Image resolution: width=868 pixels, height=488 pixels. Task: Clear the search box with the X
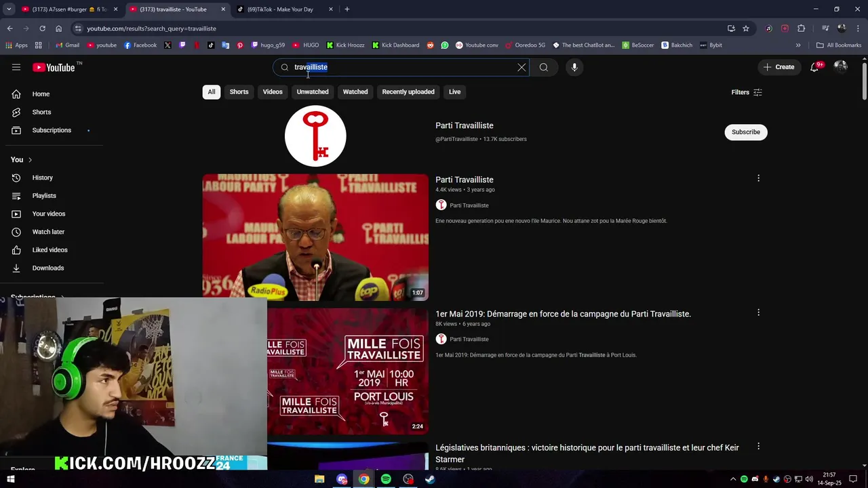point(521,67)
